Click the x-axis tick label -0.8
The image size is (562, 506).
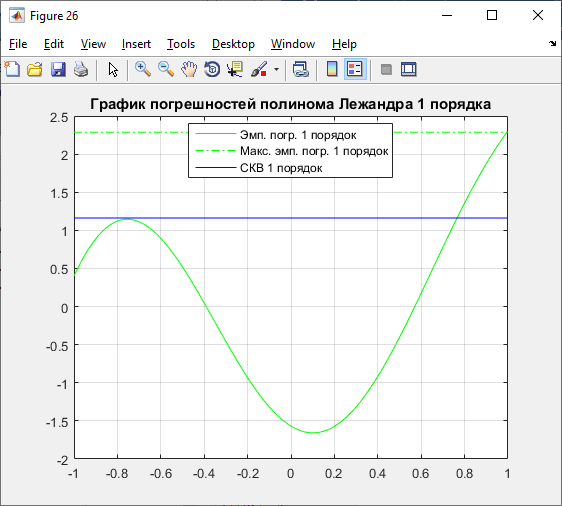[117, 474]
